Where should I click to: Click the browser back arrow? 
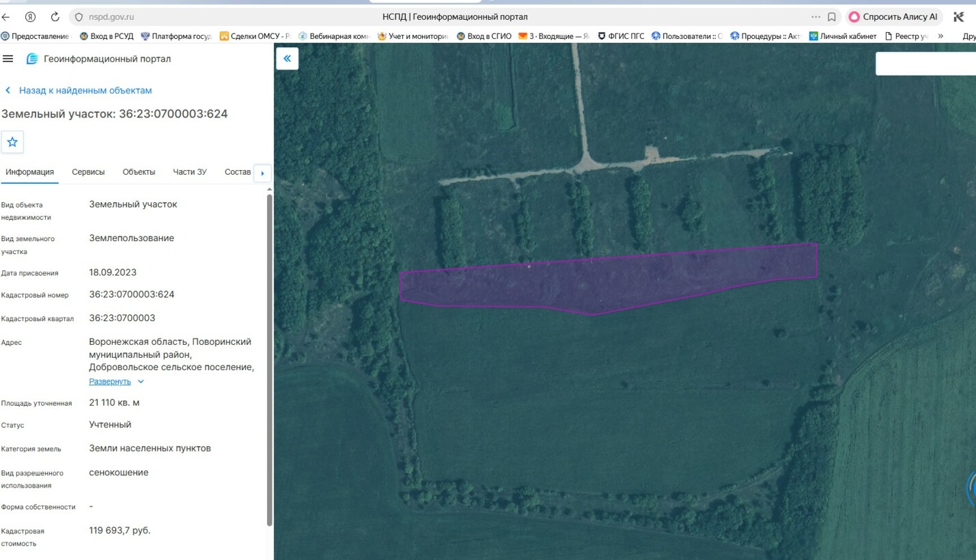click(x=6, y=16)
